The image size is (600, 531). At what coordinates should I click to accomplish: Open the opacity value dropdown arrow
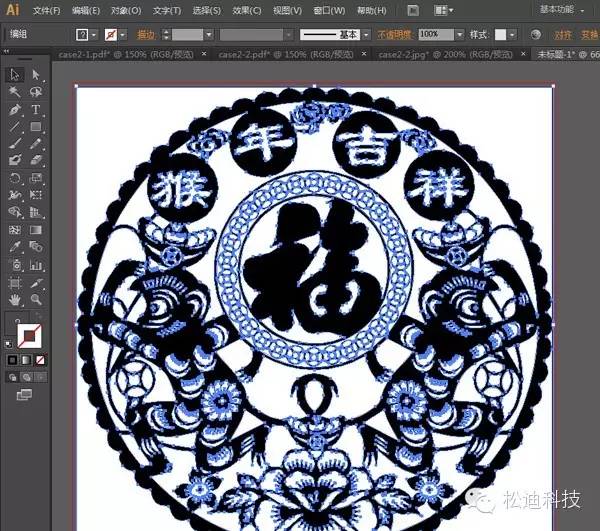[x=460, y=35]
